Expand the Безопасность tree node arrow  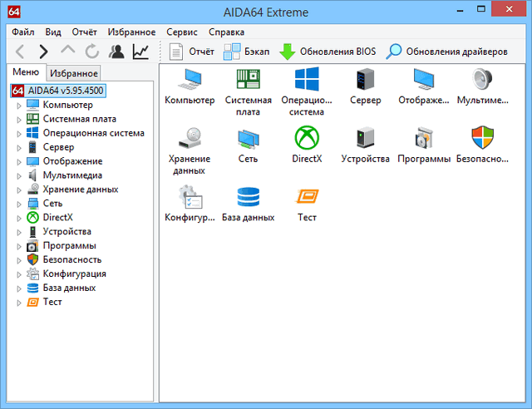(19, 260)
